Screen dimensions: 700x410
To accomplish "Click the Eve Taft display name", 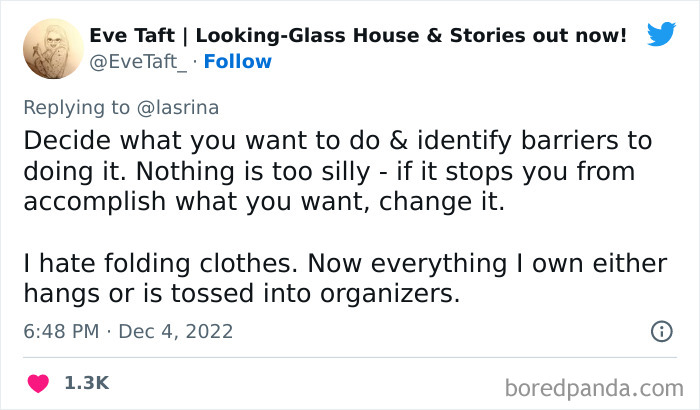I will click(132, 35).
